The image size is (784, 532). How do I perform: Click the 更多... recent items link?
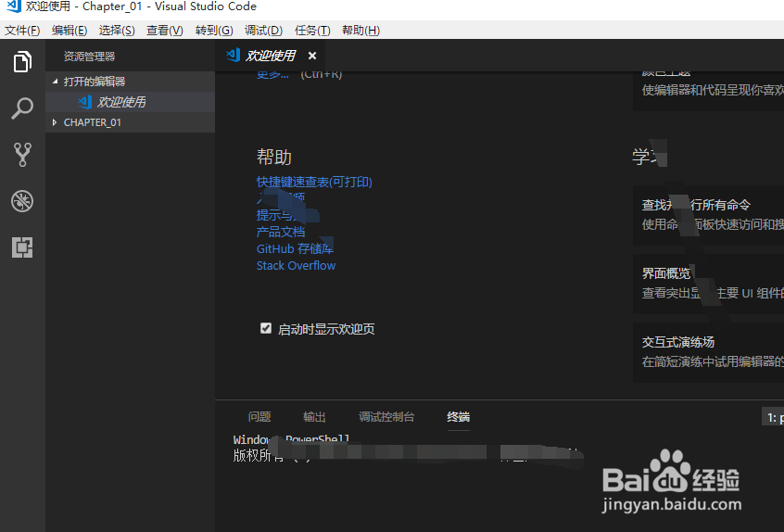pyautogui.click(x=272, y=74)
